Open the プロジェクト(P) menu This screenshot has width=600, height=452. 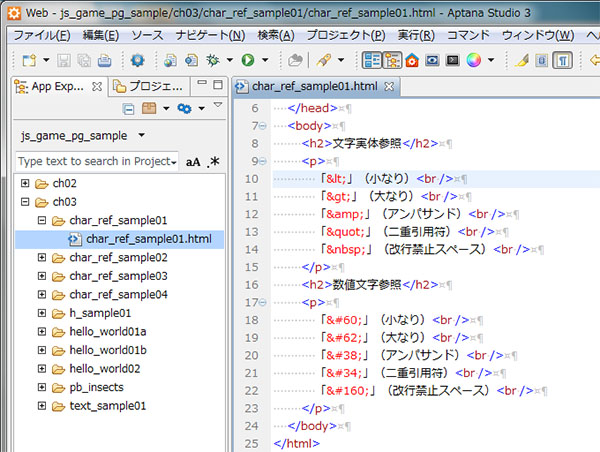click(x=346, y=36)
